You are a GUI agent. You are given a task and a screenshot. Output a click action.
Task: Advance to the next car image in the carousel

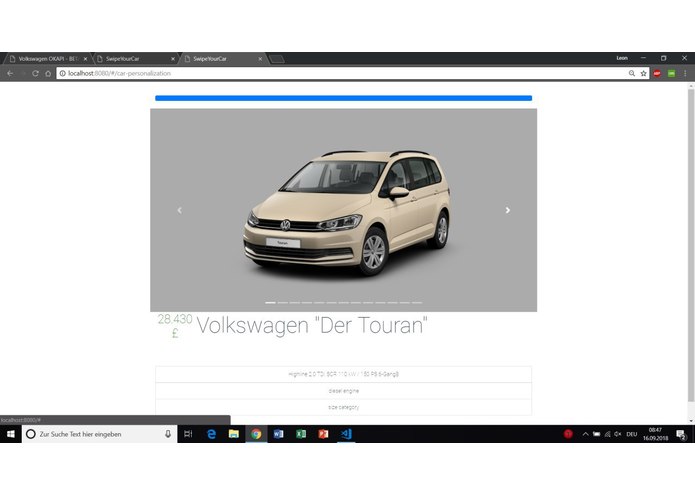508,210
